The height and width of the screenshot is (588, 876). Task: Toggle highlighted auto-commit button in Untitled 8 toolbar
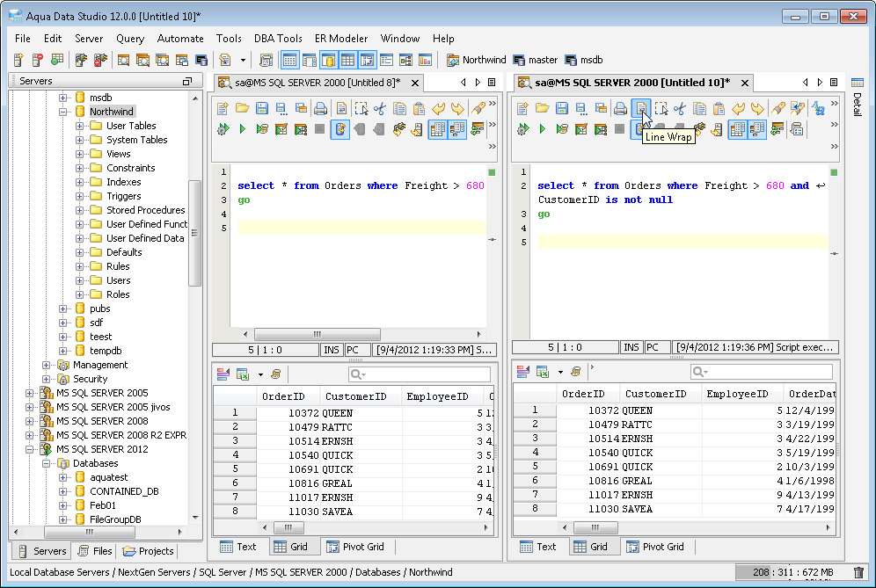339,129
